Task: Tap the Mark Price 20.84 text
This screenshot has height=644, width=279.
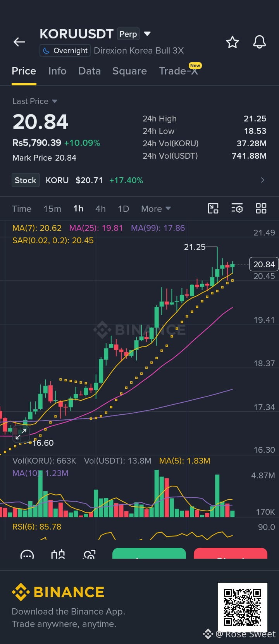Action: coord(44,158)
